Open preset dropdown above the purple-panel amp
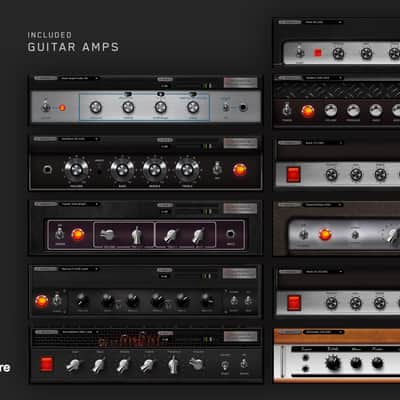 (80, 204)
